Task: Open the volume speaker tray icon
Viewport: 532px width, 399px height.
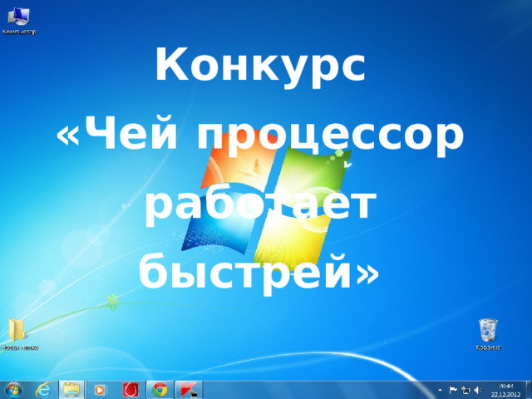Action: click(478, 390)
